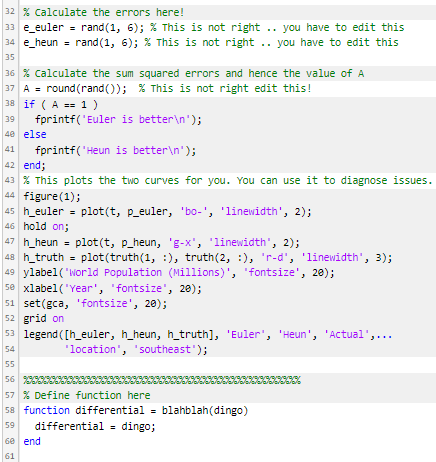This screenshot has width=436, height=462.
Task: Click the 'function' keyword on line 58
Action: point(46,410)
